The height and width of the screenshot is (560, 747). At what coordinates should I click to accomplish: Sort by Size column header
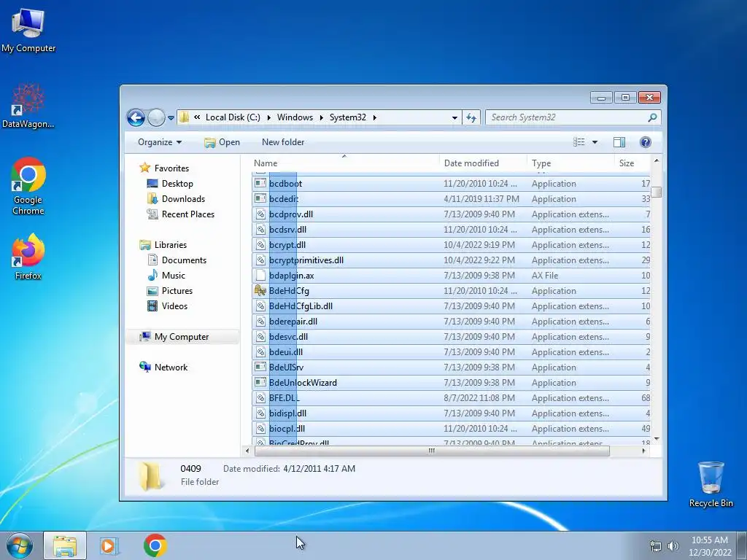point(632,163)
